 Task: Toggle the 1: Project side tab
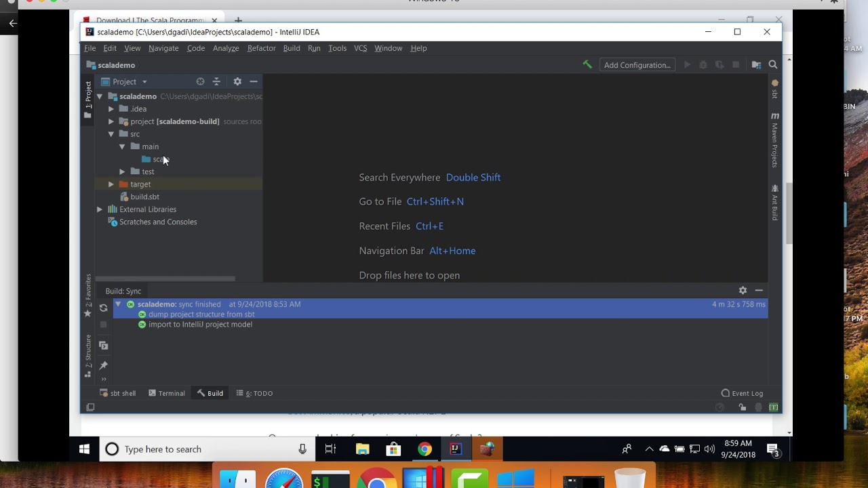click(x=87, y=100)
